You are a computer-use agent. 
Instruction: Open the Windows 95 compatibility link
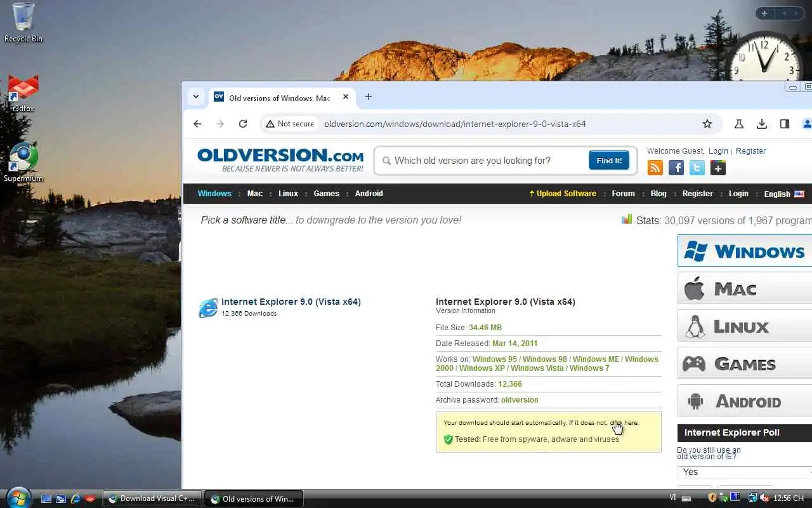(495, 359)
